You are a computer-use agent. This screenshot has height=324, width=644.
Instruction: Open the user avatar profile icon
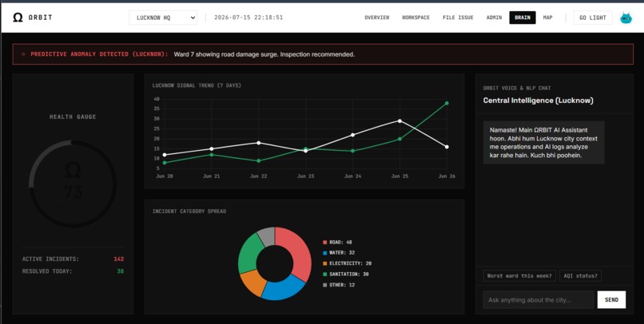(x=626, y=18)
